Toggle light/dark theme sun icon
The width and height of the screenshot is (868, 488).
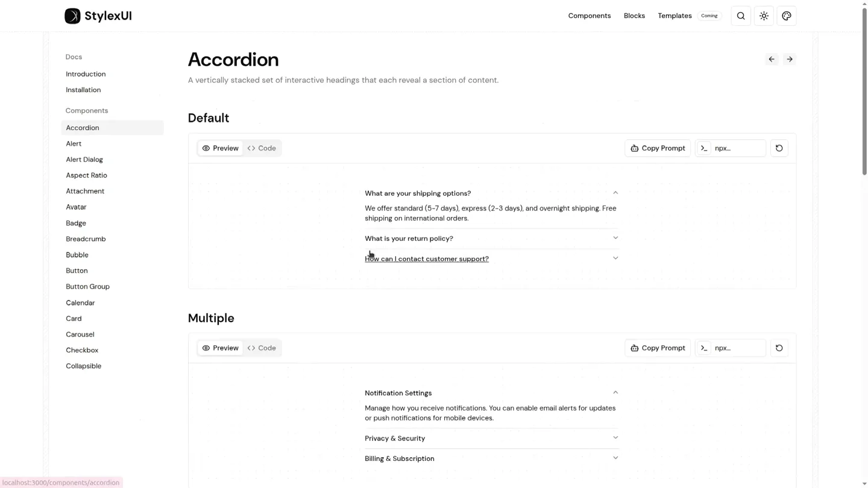(764, 16)
